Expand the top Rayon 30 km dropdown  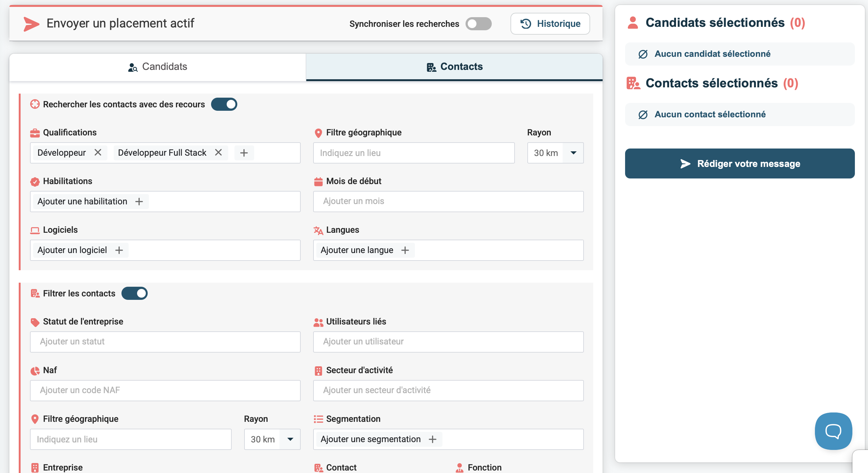click(573, 153)
